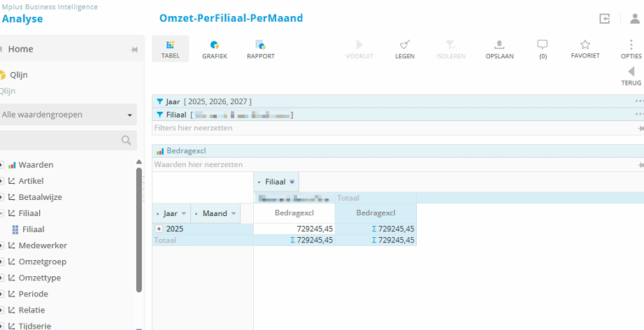Click 'Waarden hier neerzetten' drop area
This screenshot has width=644, height=330.
pyautogui.click(x=398, y=164)
